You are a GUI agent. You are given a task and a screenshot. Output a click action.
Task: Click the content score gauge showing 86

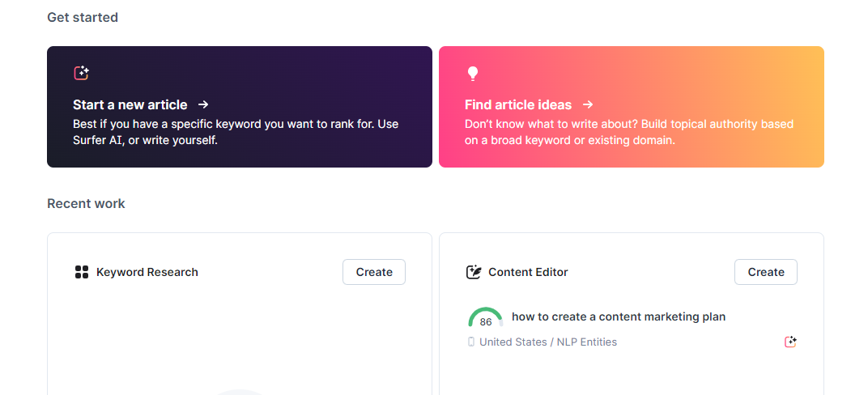tap(485, 318)
